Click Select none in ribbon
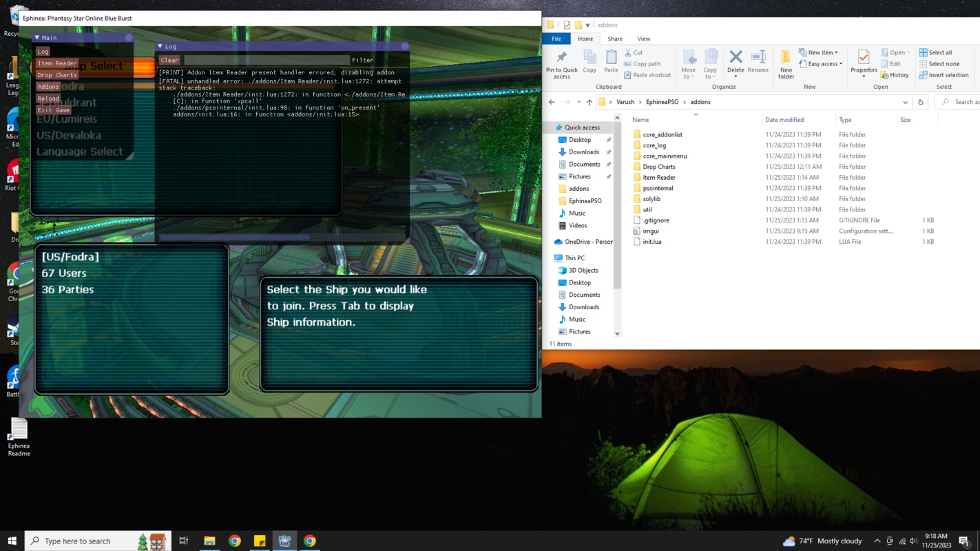The width and height of the screenshot is (980, 551). tap(939, 64)
